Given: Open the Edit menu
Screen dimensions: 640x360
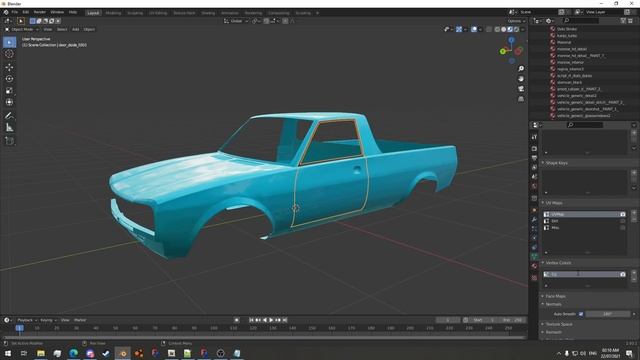Looking at the screenshot, I should [x=26, y=12].
